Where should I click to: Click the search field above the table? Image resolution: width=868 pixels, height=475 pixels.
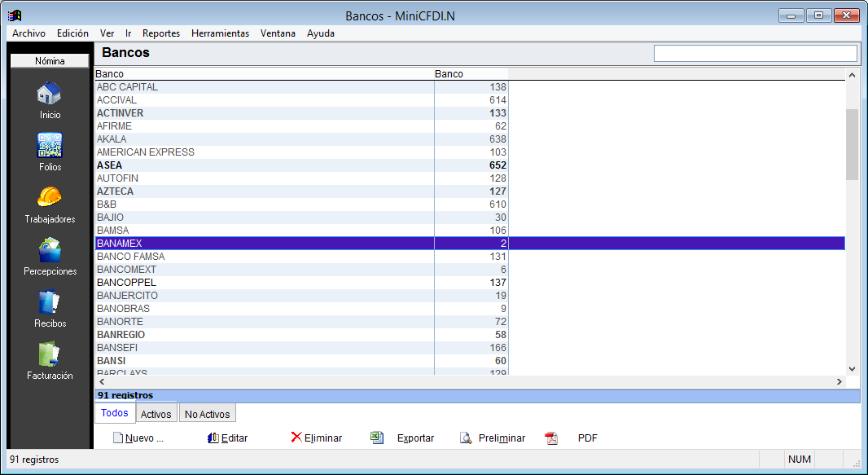pos(755,54)
